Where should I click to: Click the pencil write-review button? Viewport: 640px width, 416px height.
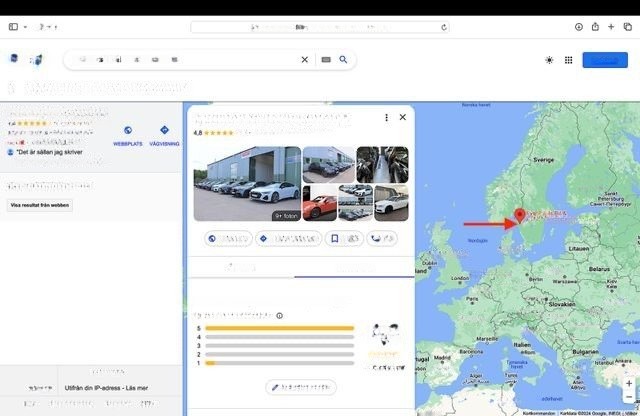pos(301,387)
